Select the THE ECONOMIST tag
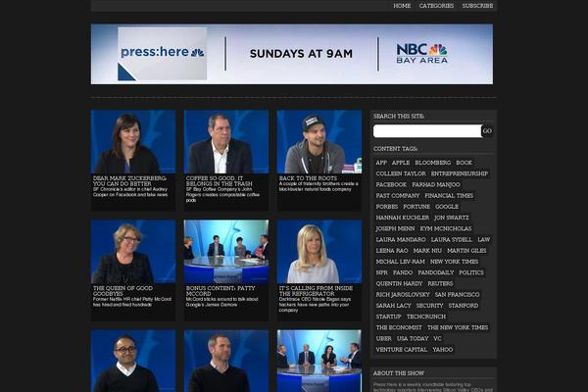This screenshot has width=588, height=392. tap(399, 327)
